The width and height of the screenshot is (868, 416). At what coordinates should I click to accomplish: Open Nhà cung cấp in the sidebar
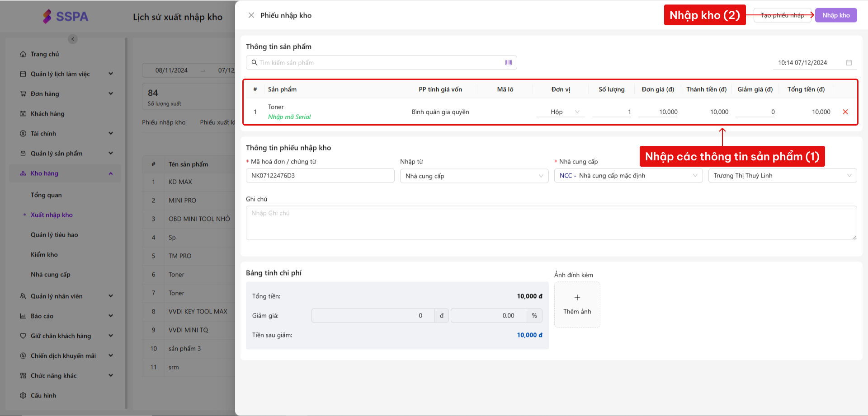point(51,275)
